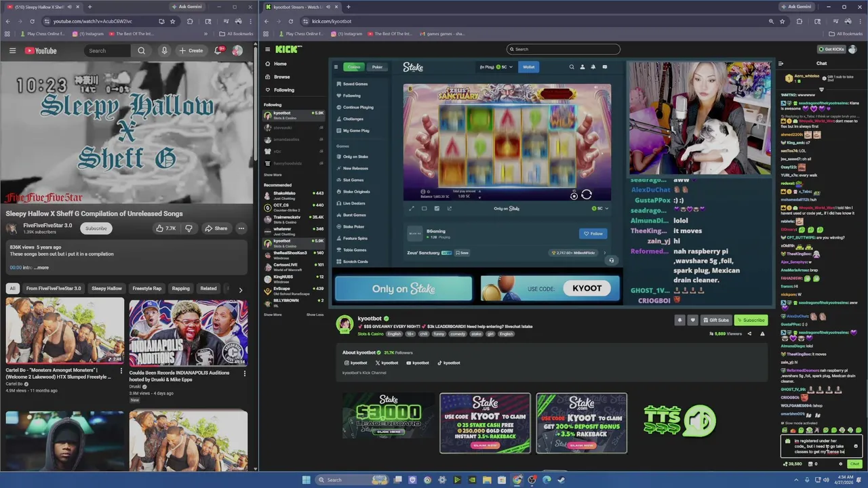Expand leaderboard arrow next to MrBeaNFlickz
This screenshot has height=488, width=868.
(x=604, y=253)
